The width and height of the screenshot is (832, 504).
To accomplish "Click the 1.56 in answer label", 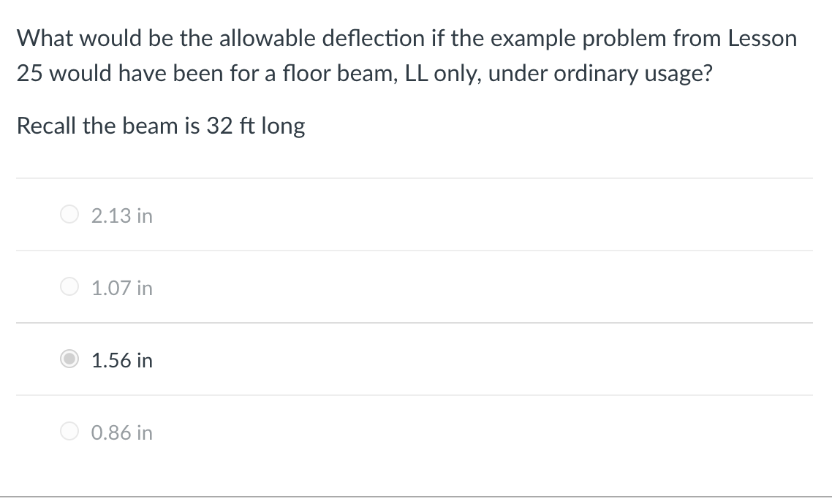I will coord(121,360).
